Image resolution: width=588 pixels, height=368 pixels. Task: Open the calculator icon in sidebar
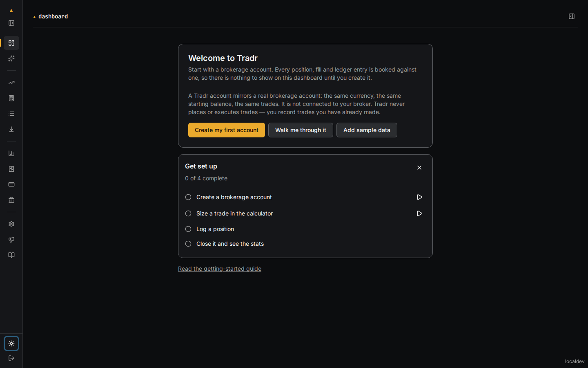point(11,98)
